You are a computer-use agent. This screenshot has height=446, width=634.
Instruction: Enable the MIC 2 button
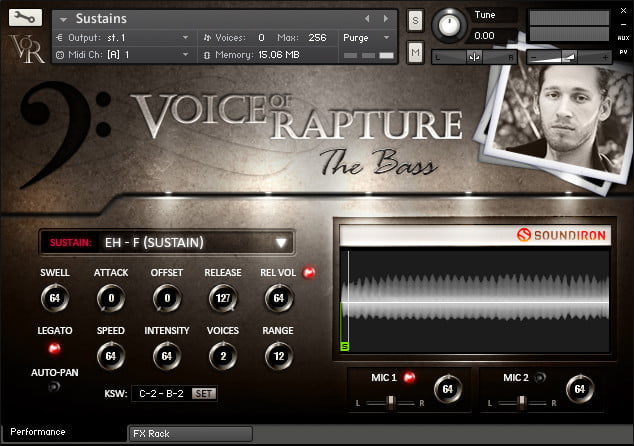pos(540,377)
